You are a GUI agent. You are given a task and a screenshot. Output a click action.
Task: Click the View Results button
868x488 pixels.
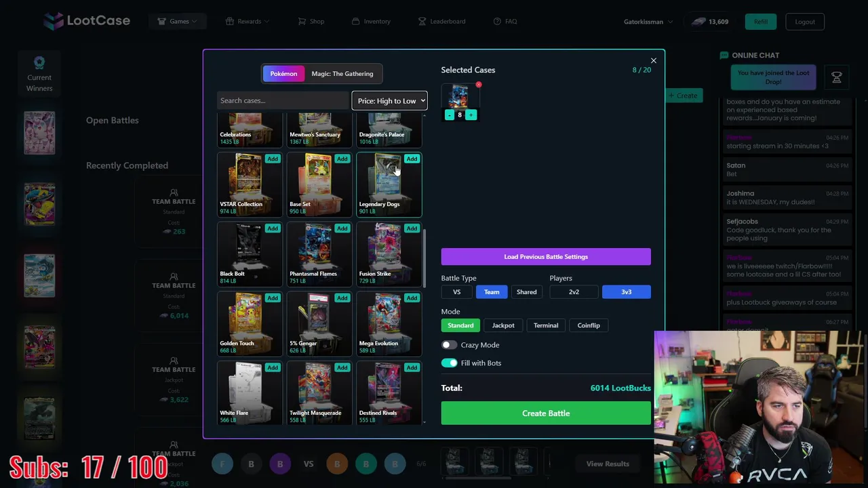[x=608, y=464]
